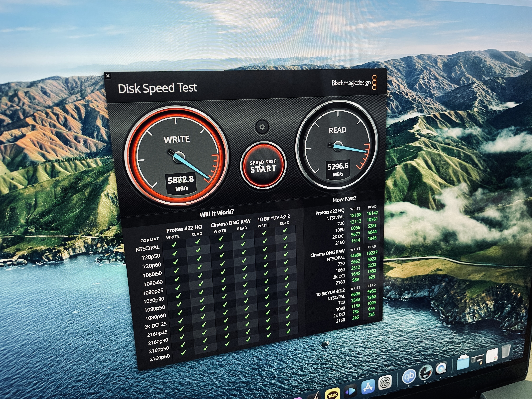This screenshot has width=532, height=399.
Task: Close the Disk Speed Test window
Action: pyautogui.click(x=108, y=76)
